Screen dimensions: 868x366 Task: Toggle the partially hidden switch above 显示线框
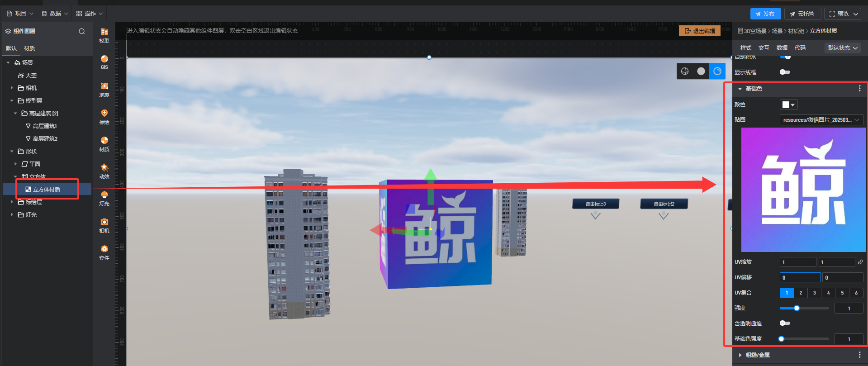tap(785, 57)
